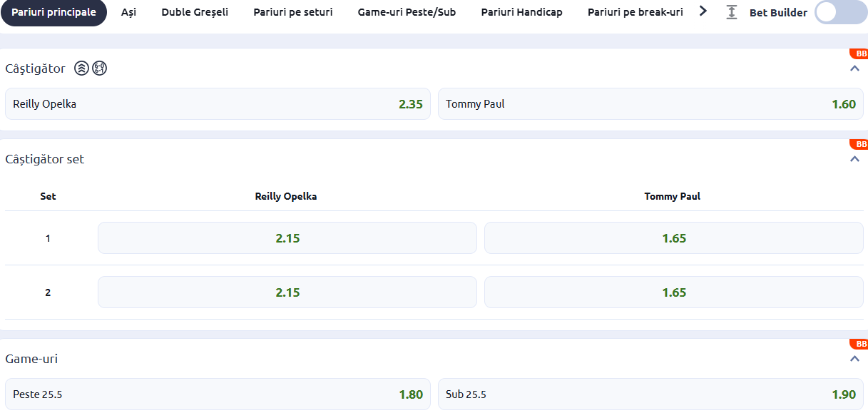Viewport: 868px width, 418px height.
Task: Open the Duble Greşeli tab
Action: point(194,12)
